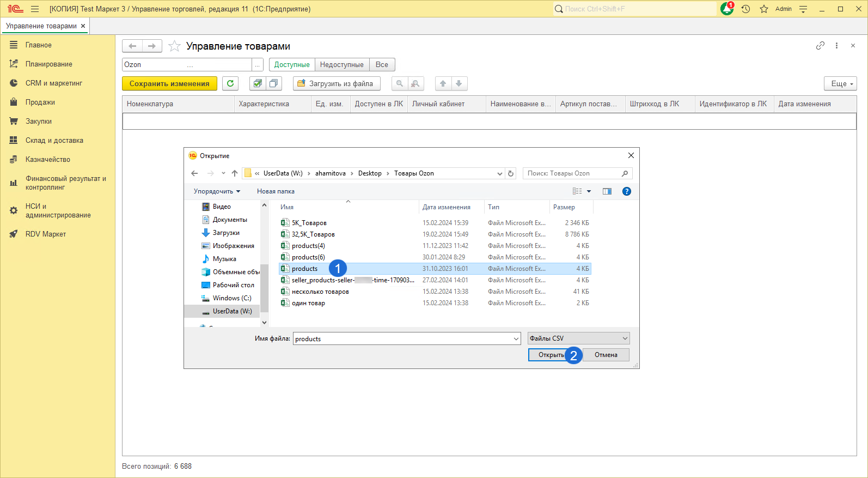The image size is (868, 478).
Task: Click the magnifier search icon in toolbar
Action: click(x=400, y=83)
